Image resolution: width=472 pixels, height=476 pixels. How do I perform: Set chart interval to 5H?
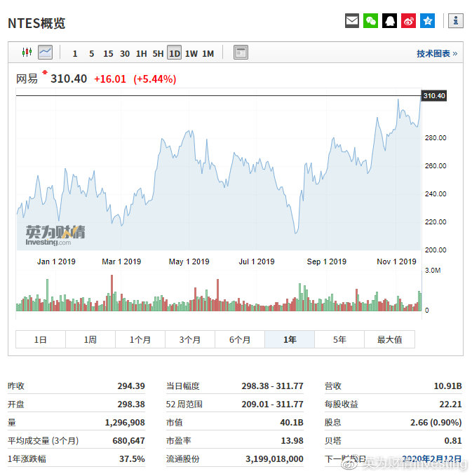click(x=158, y=54)
